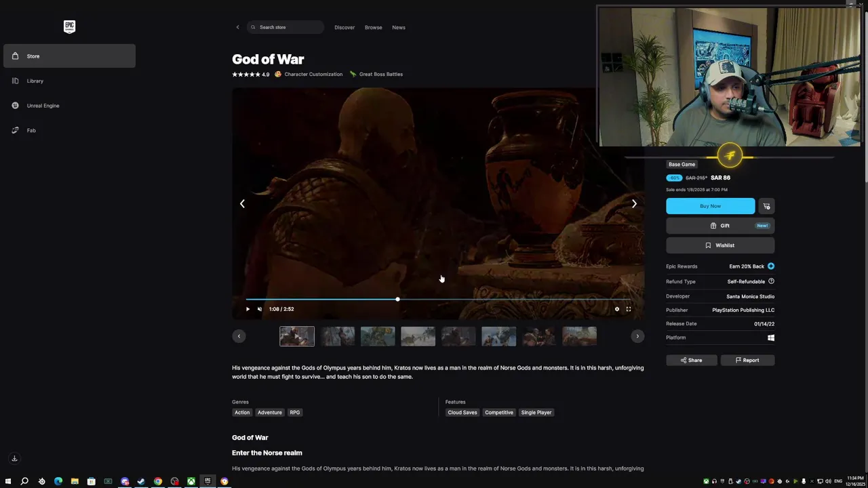Switch to the Browse tab

pos(373,27)
